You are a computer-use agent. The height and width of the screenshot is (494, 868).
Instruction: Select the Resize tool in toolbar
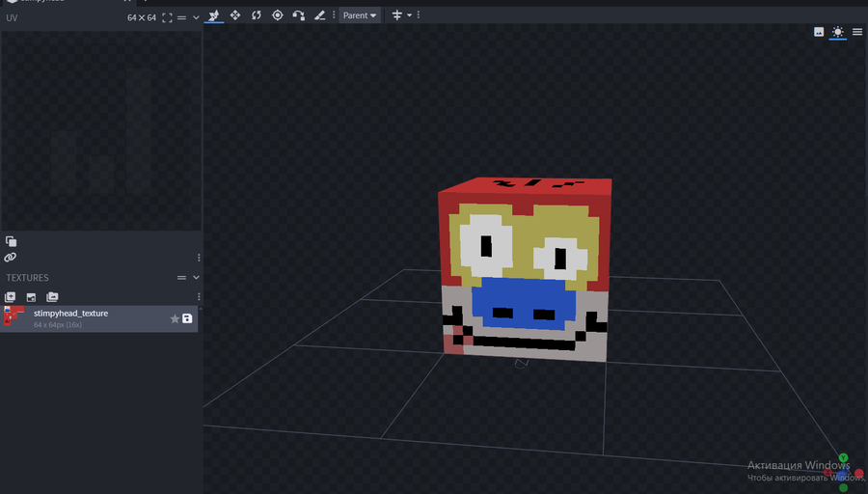pos(235,14)
